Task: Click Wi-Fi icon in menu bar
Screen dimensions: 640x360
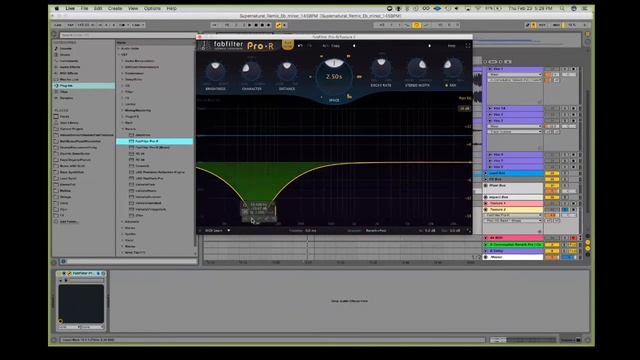Action: pyautogui.click(x=478, y=8)
